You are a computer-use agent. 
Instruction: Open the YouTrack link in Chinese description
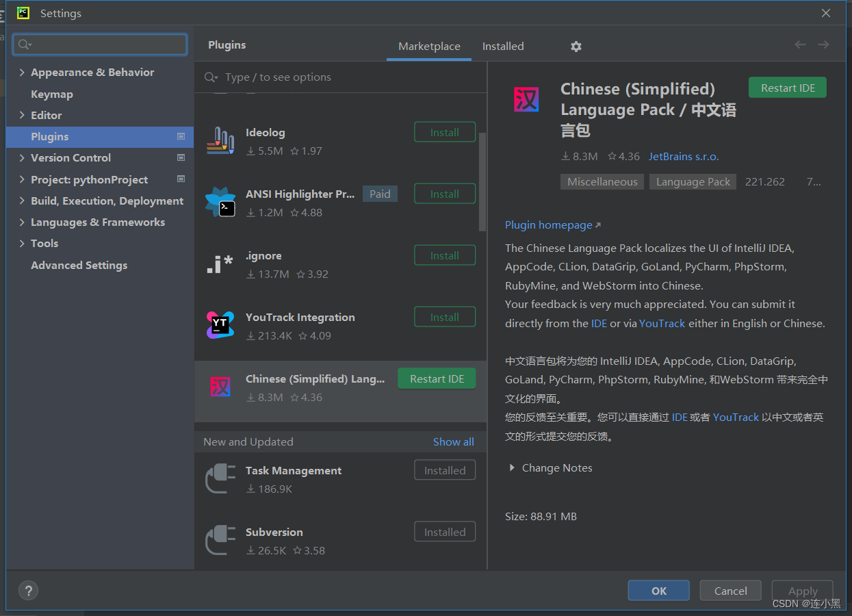[x=736, y=417]
